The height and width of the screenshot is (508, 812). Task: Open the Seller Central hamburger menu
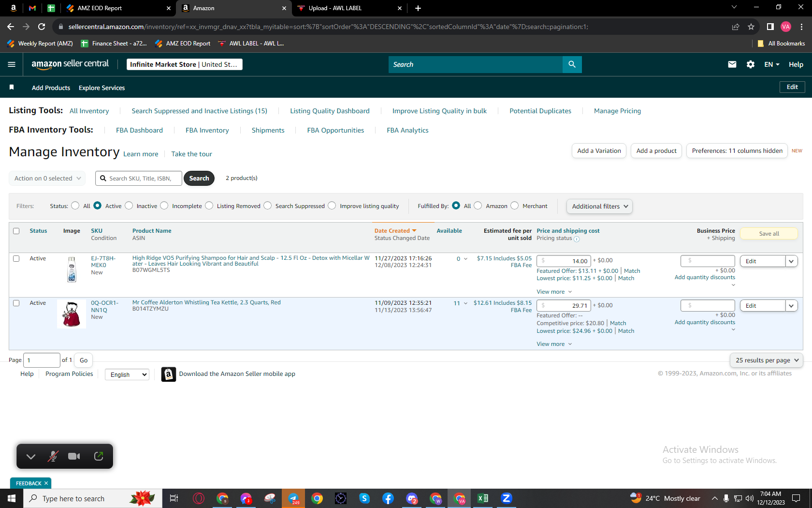pyautogui.click(x=12, y=64)
